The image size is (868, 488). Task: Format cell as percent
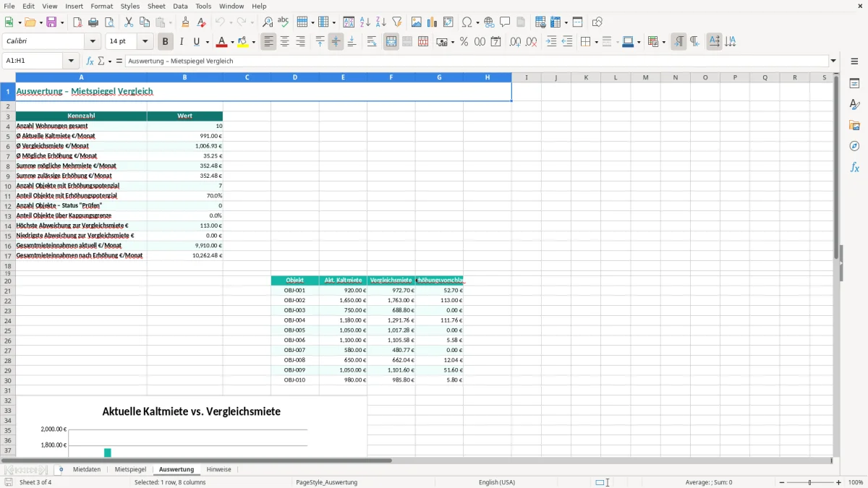point(464,42)
